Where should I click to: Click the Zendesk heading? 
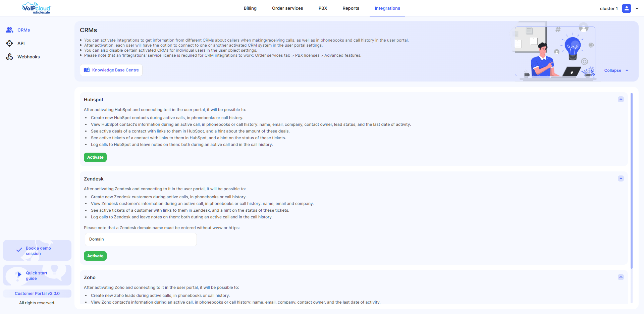[94, 179]
